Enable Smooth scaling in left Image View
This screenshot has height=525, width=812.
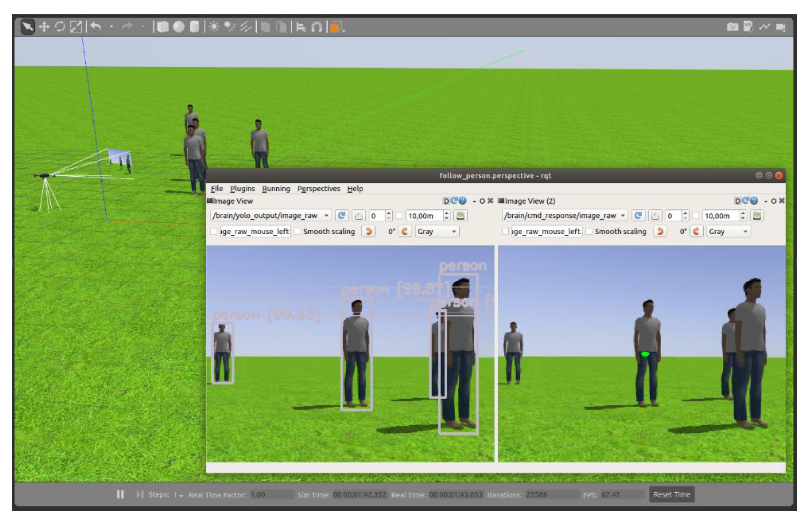pos(298,231)
